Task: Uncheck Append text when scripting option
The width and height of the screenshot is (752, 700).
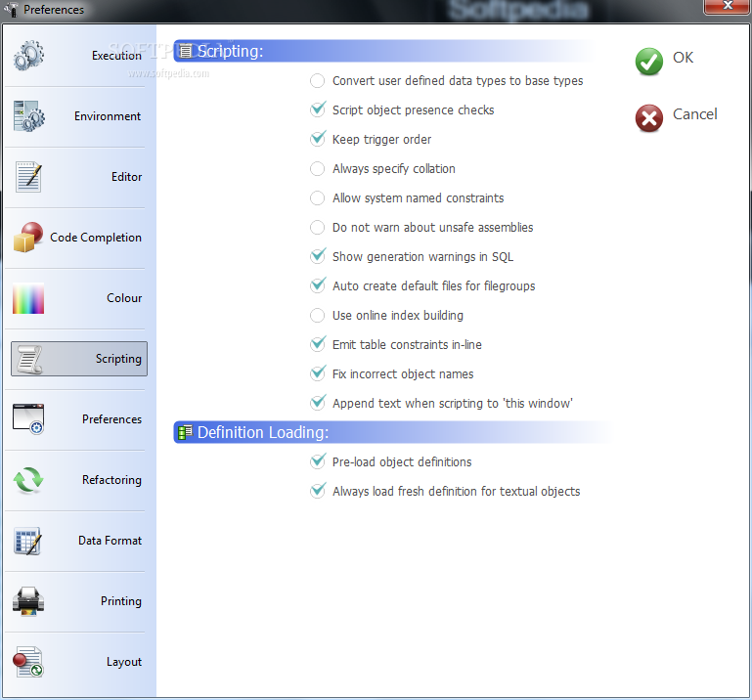Action: click(317, 403)
